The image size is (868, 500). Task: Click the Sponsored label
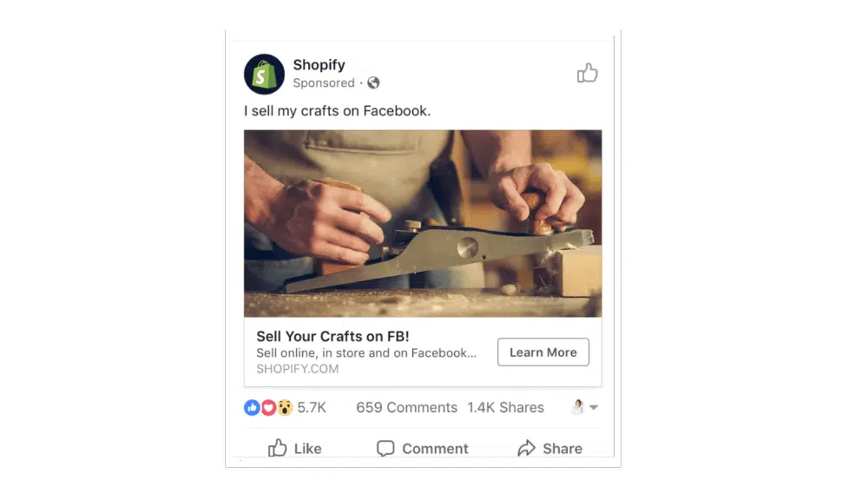(x=324, y=83)
